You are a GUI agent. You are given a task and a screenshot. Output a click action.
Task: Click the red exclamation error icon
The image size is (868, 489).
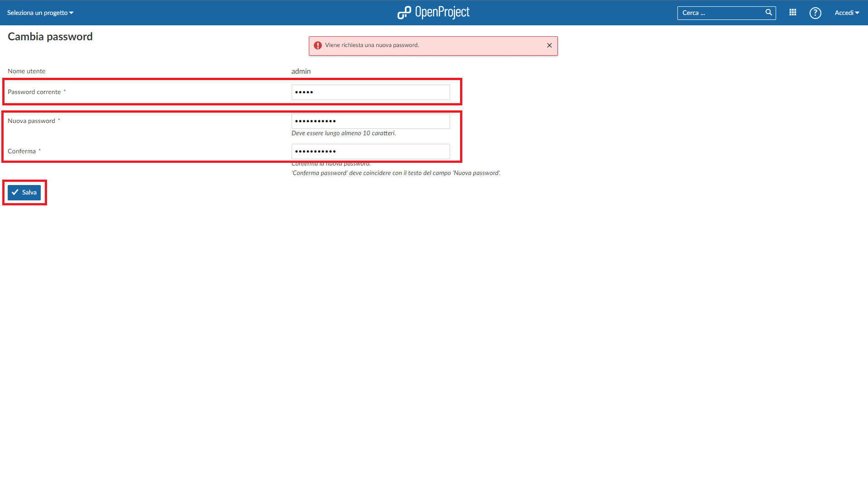(318, 45)
